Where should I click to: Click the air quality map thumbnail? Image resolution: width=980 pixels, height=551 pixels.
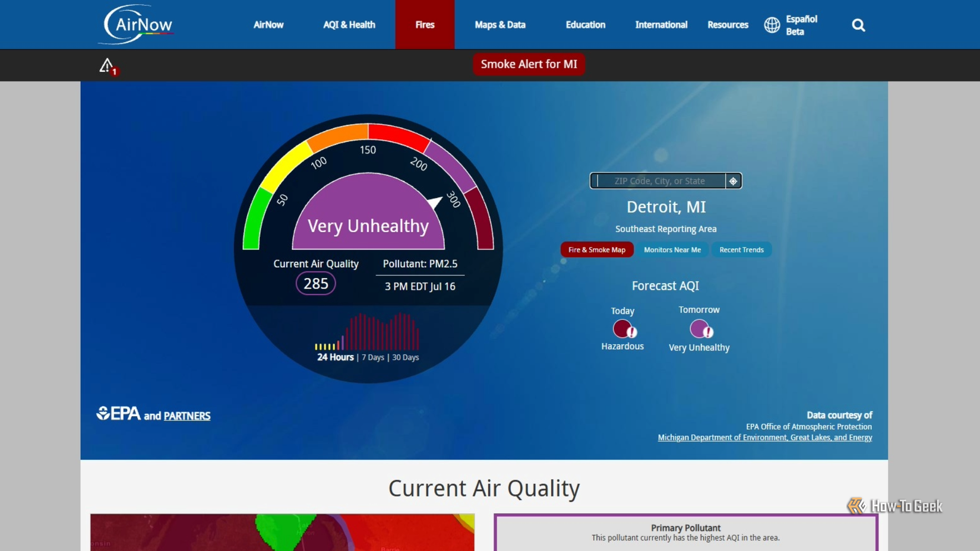[x=282, y=532]
